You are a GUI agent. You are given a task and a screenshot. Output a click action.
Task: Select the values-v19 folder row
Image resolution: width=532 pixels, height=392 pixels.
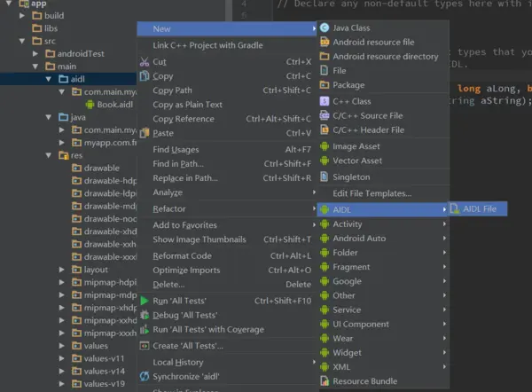coord(68,384)
